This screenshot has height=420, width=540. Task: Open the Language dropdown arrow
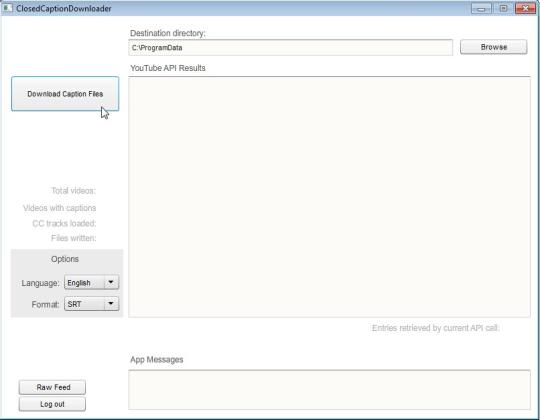[111, 282]
